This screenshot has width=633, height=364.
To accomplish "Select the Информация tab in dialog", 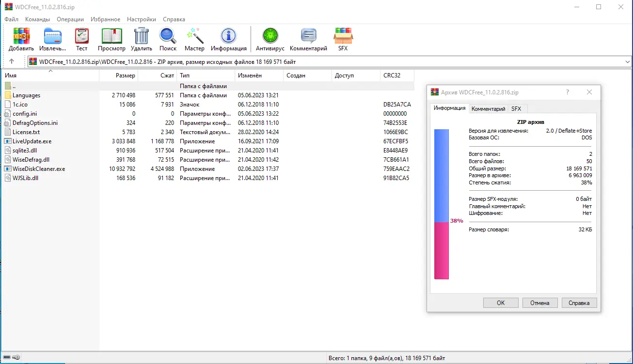I will tap(449, 108).
